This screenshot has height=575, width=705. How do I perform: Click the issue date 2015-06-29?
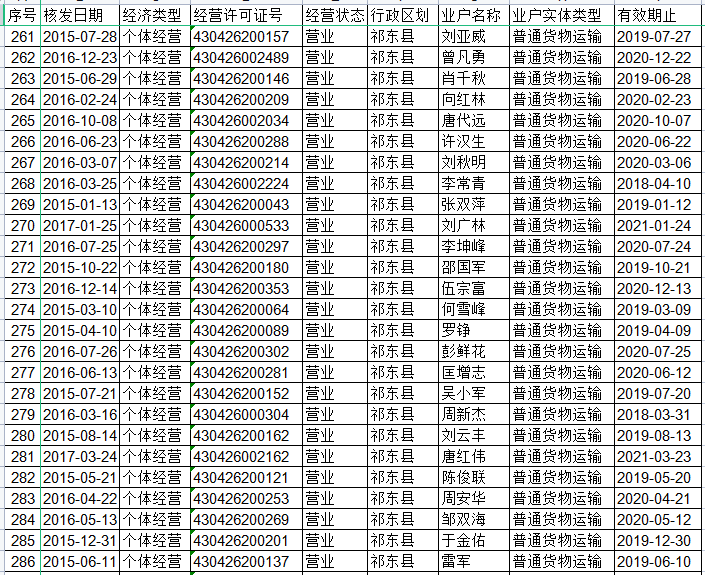[x=80, y=78]
